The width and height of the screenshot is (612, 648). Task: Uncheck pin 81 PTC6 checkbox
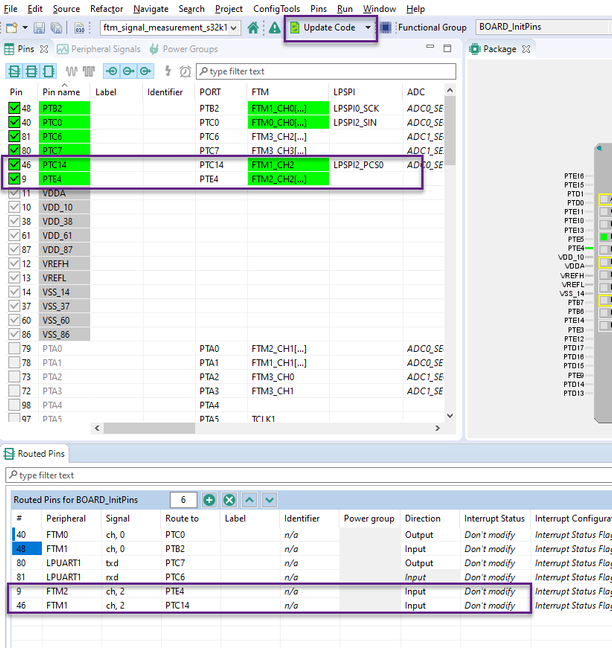click(14, 136)
